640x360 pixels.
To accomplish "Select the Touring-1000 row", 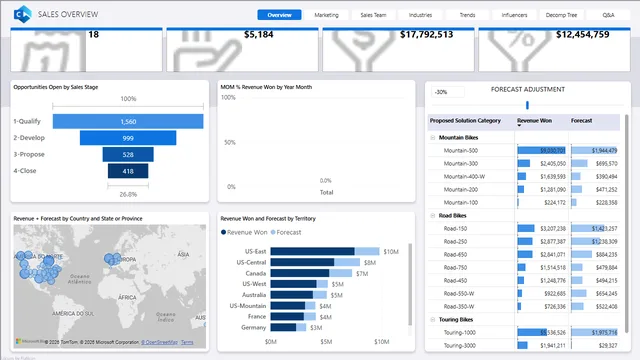I will point(524,333).
